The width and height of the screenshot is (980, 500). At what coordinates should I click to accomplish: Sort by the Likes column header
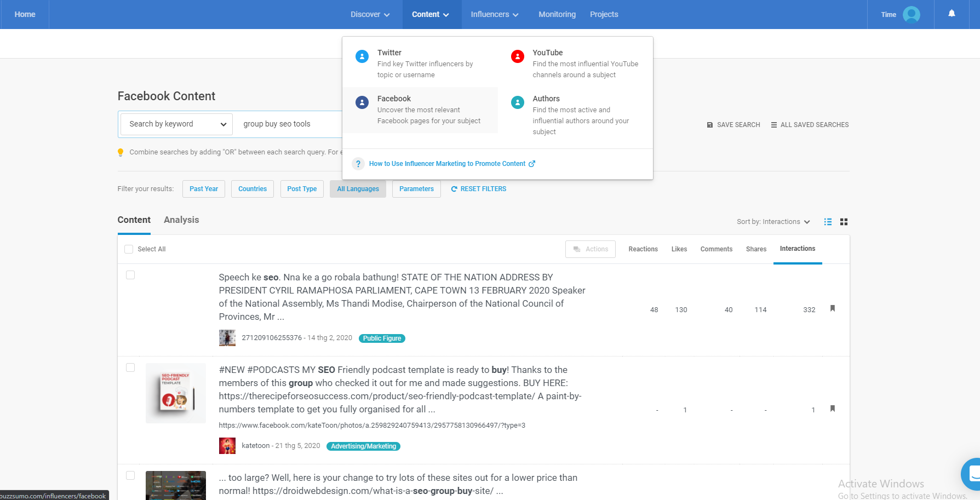[x=679, y=249]
